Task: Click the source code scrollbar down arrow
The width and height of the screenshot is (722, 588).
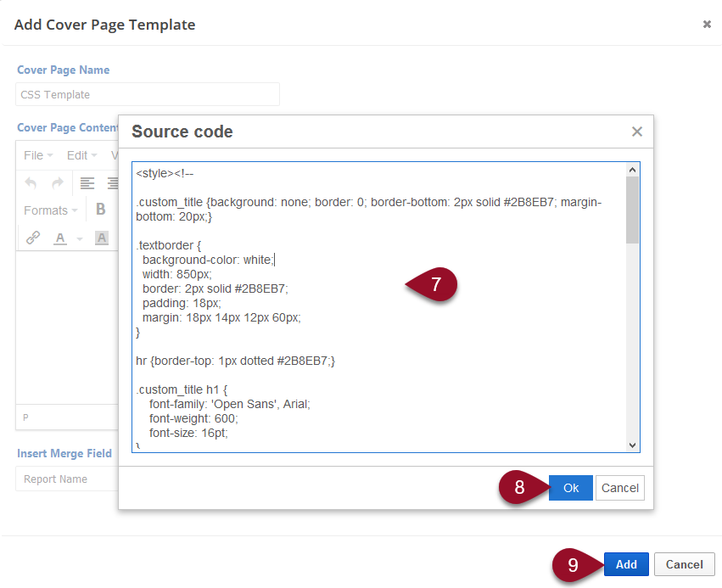Action: coord(632,445)
